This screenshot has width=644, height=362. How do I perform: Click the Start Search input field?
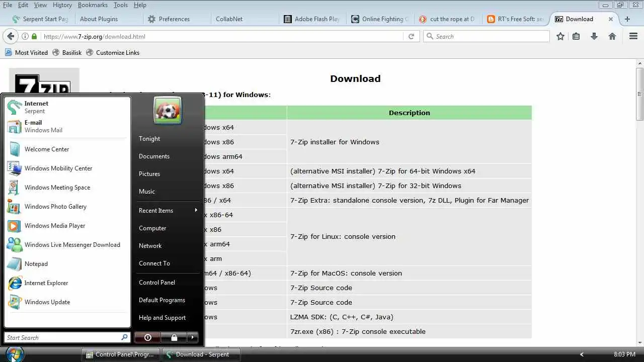[62, 337]
